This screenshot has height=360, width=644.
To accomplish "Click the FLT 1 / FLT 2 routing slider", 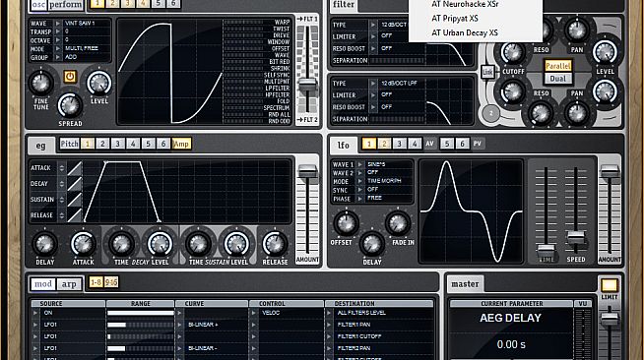I will pyautogui.click(x=307, y=86).
